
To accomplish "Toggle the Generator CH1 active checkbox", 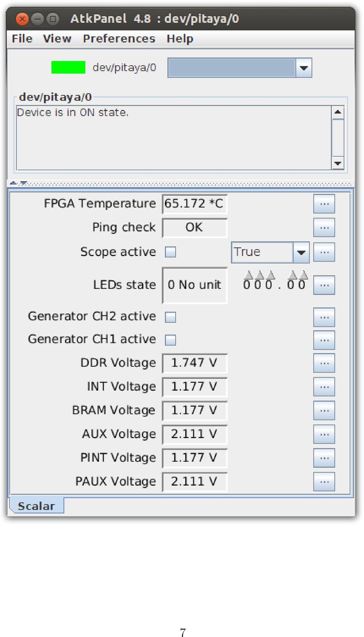I will pyautogui.click(x=171, y=340).
